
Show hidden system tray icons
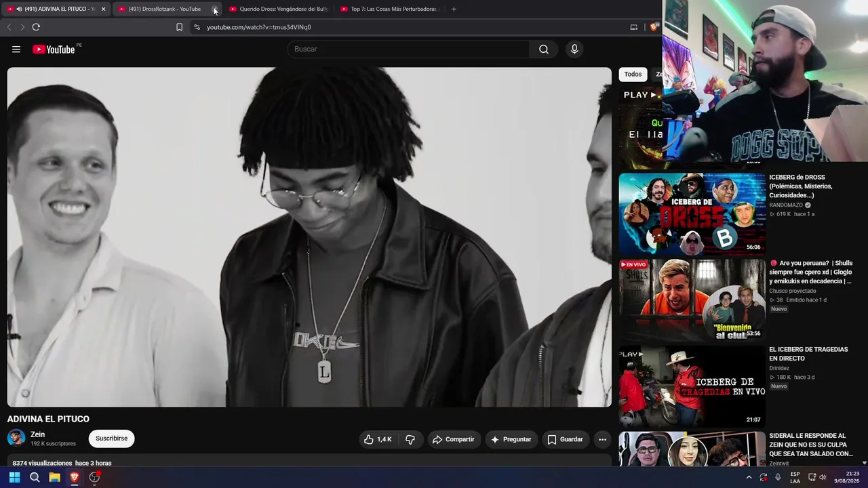coord(749,477)
